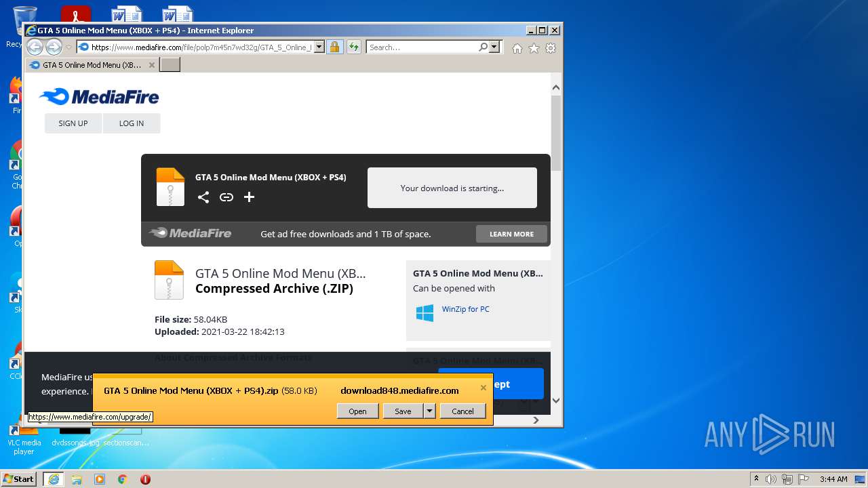
Task: Click the taskbar clock showing 3:44 AM
Action: click(833, 479)
